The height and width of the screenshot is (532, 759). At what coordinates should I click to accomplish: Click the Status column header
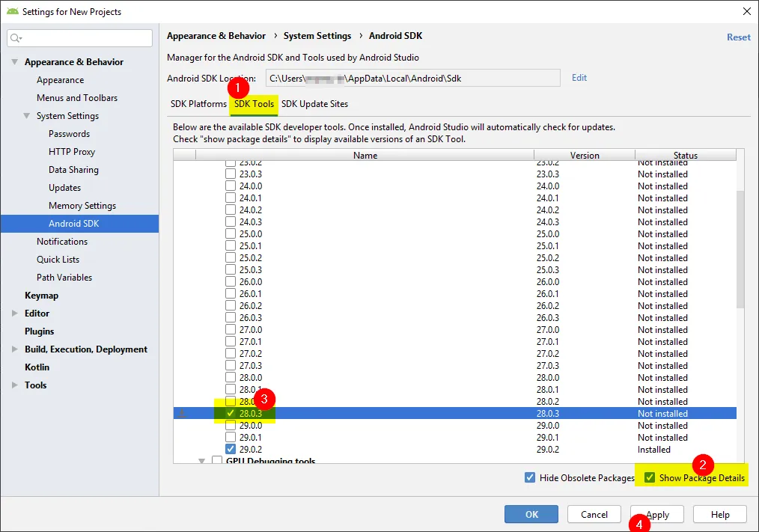pyautogui.click(x=686, y=155)
